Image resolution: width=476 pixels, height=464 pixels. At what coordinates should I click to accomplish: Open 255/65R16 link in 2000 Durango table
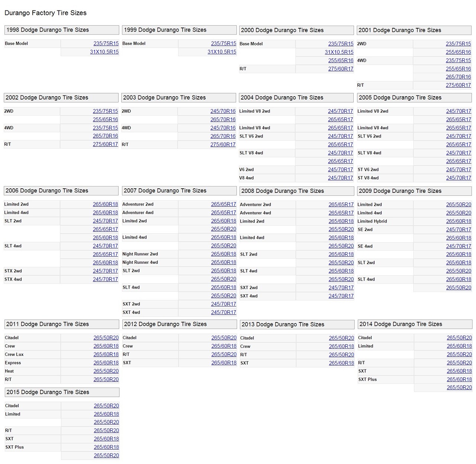click(341, 60)
